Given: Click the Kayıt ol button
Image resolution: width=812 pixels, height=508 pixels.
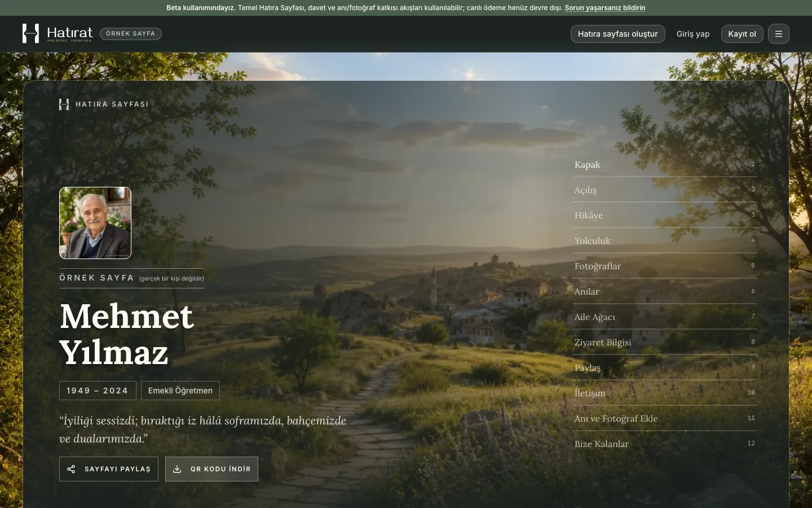Looking at the screenshot, I should point(742,34).
